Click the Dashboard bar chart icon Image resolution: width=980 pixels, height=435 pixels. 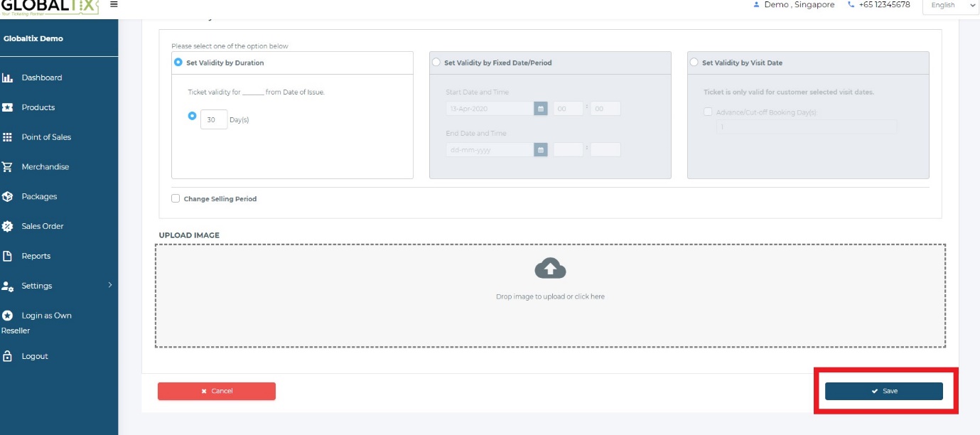(x=8, y=78)
